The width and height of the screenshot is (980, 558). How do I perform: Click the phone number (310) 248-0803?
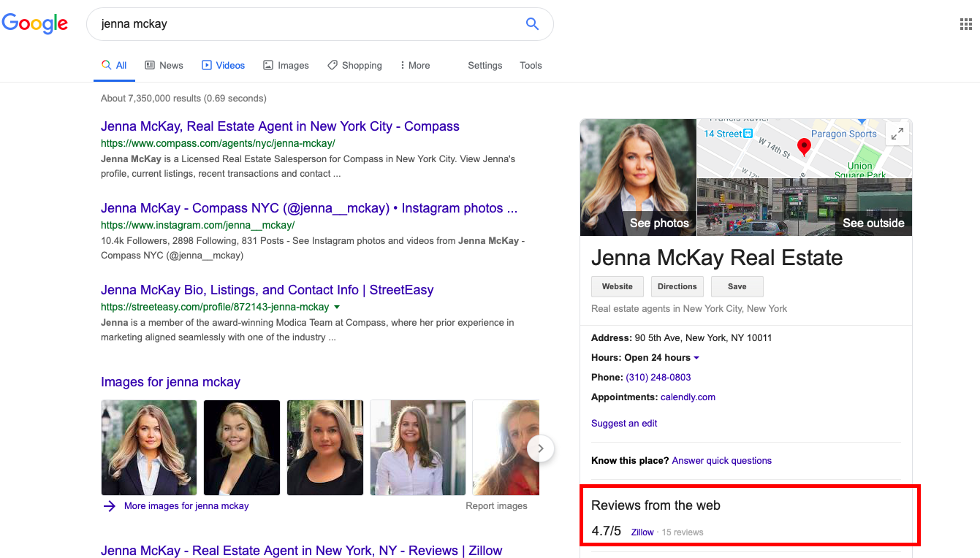pos(658,378)
